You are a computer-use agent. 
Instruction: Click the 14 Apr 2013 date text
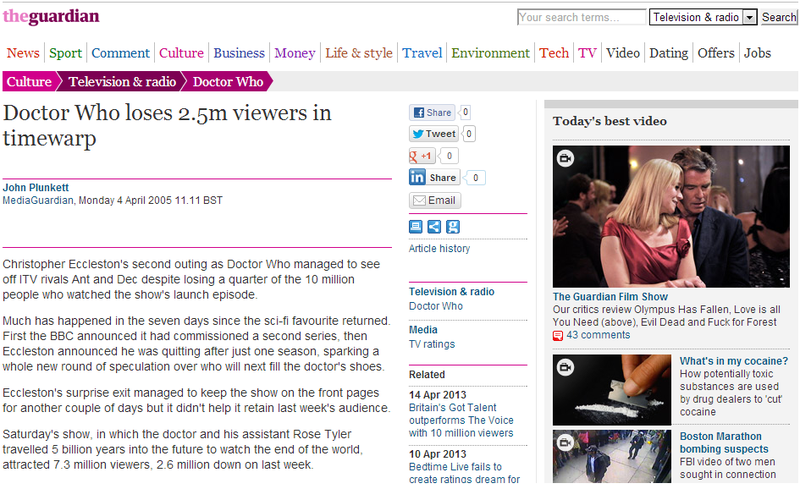tap(438, 395)
